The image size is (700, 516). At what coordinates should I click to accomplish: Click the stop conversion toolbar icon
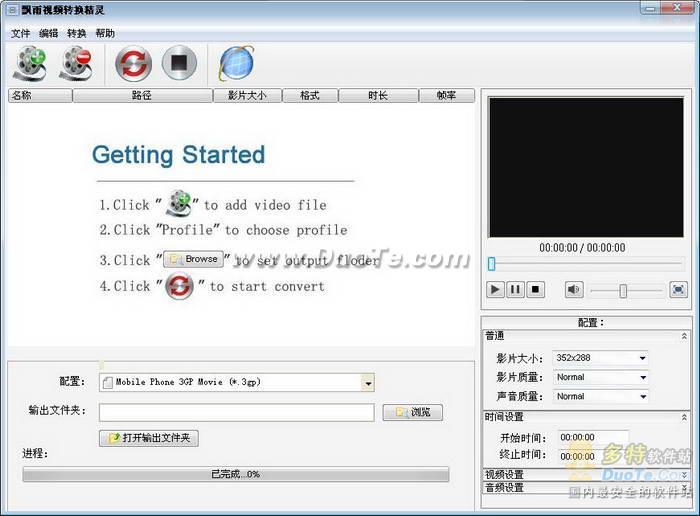tap(179, 63)
